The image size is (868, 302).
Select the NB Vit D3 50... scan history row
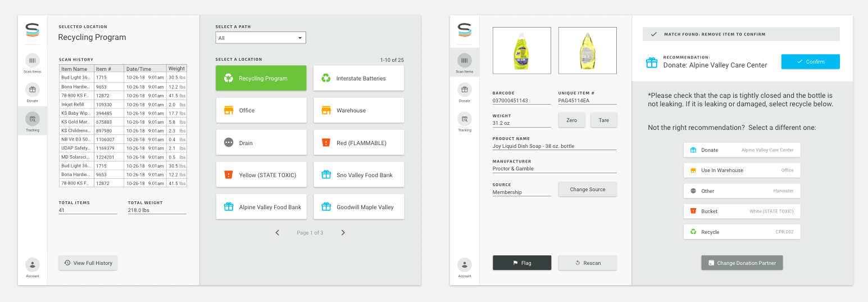(123, 139)
